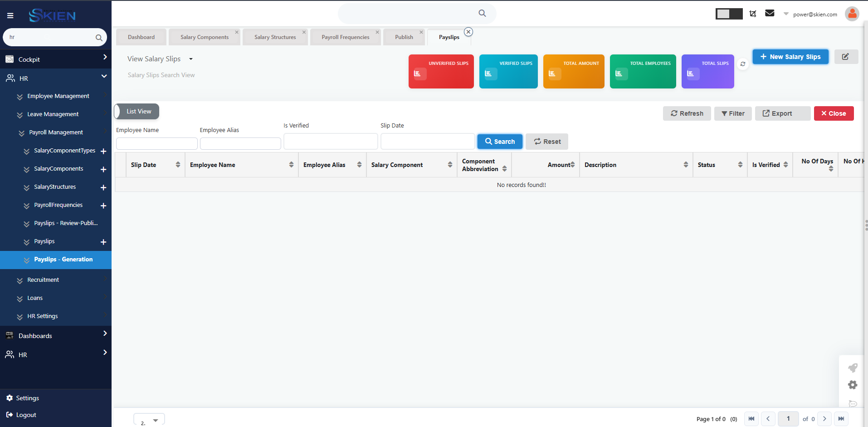Select the Publish tab
The width and height of the screenshot is (868, 427).
coord(403,37)
